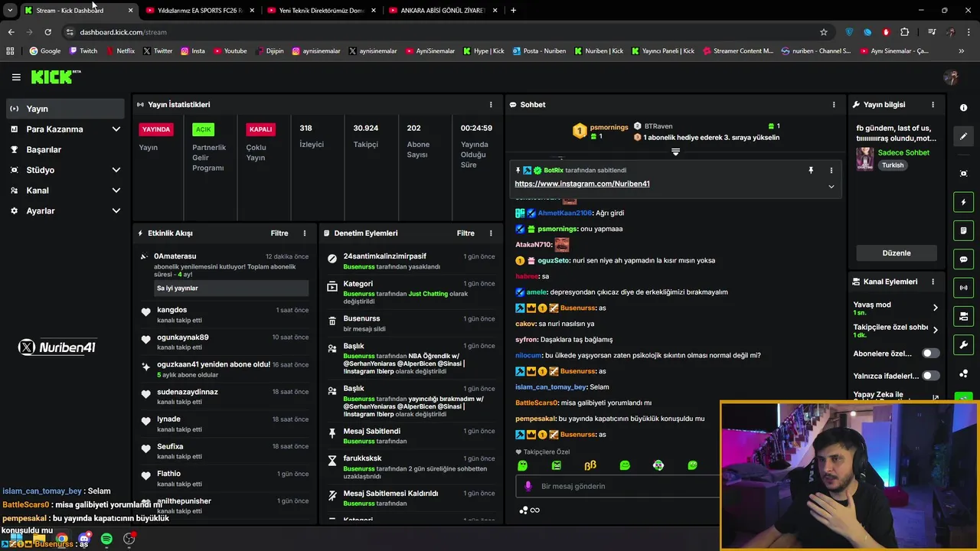980x551 pixels.
Task: Open Sohbet panel three-dot options
Action: [x=834, y=105]
